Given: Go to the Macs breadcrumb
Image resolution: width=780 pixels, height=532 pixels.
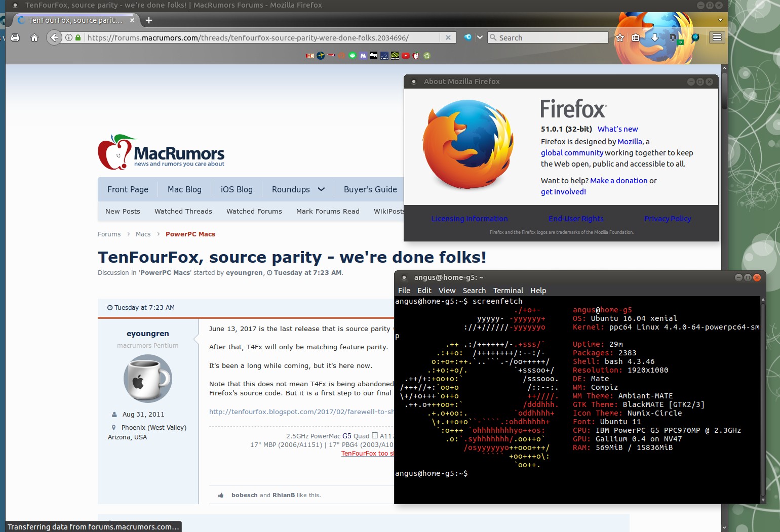Looking at the screenshot, I should (143, 234).
